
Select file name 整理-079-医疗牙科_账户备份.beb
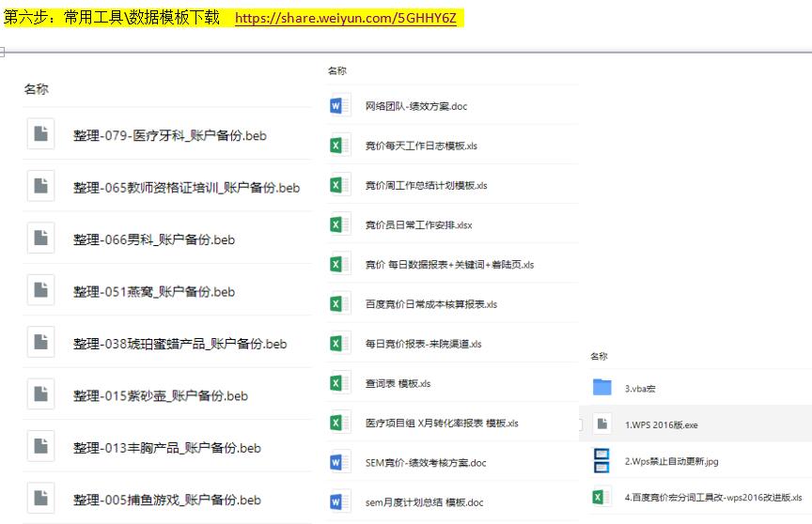click(x=170, y=135)
